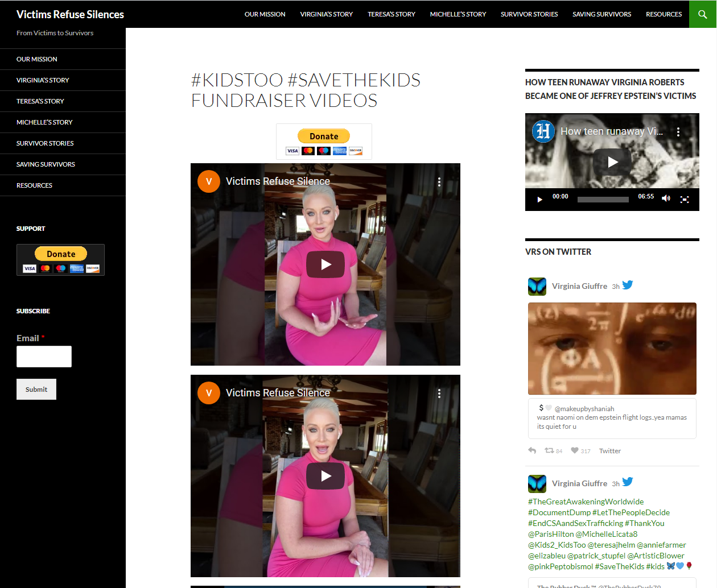Click the Herald video title text
This screenshot has width=717, height=588.
point(612,131)
